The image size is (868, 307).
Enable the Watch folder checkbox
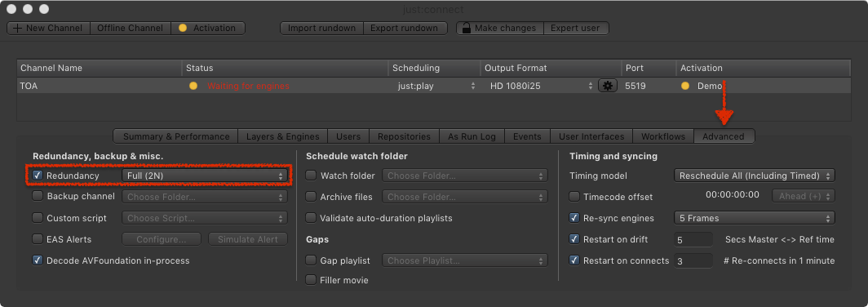click(311, 175)
